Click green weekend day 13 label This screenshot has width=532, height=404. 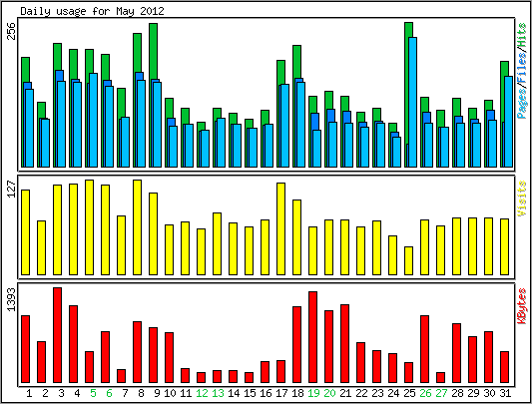pyautogui.click(x=218, y=393)
